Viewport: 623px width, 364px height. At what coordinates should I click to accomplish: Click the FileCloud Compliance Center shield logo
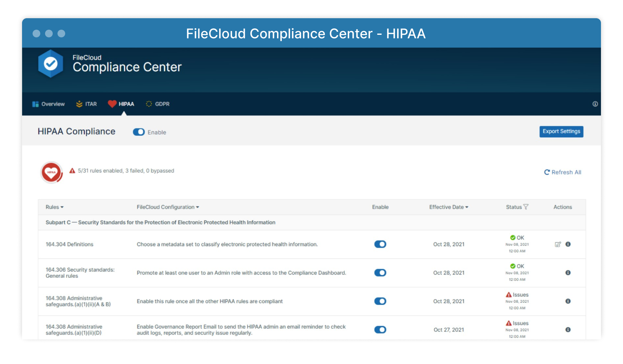point(50,64)
